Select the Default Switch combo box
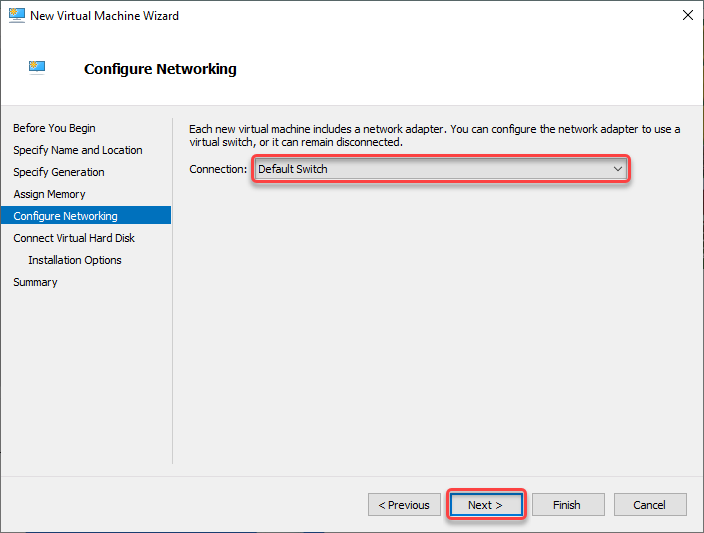 pos(441,169)
